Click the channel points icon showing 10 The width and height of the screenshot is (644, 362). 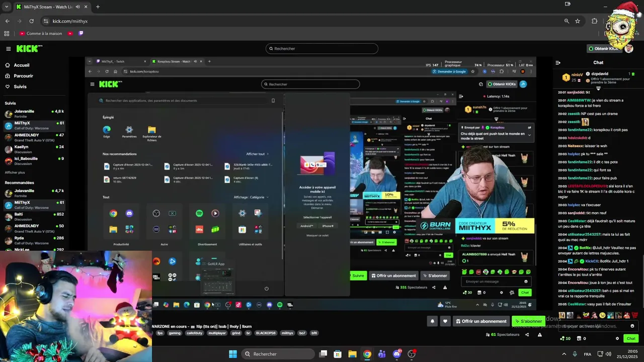tap(565, 338)
